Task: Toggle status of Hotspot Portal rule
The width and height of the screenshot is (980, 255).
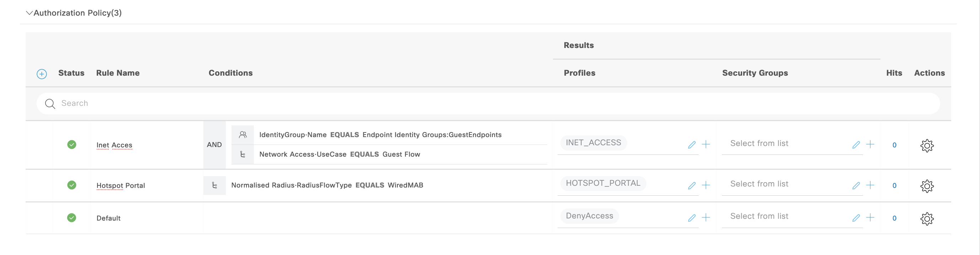Action: [x=71, y=185]
